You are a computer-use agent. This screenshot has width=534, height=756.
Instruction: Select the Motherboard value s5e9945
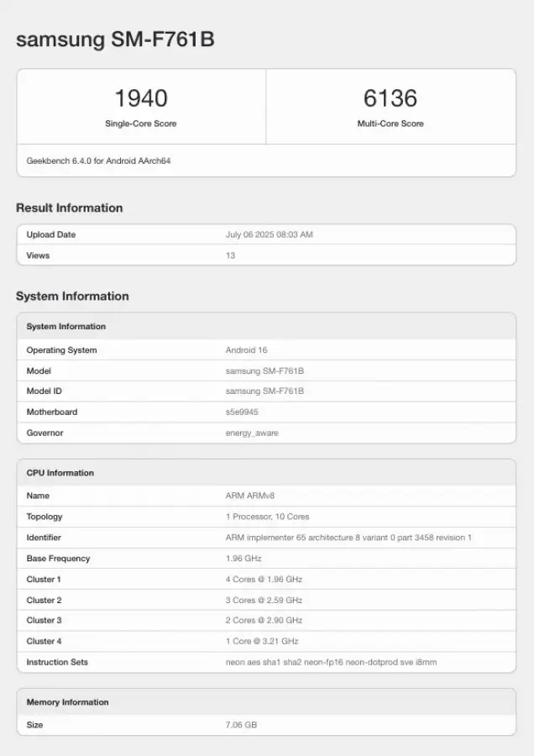point(242,412)
